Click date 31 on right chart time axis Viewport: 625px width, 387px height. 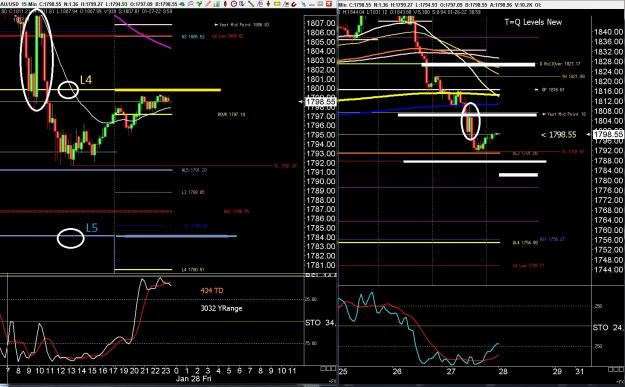pyautogui.click(x=579, y=371)
